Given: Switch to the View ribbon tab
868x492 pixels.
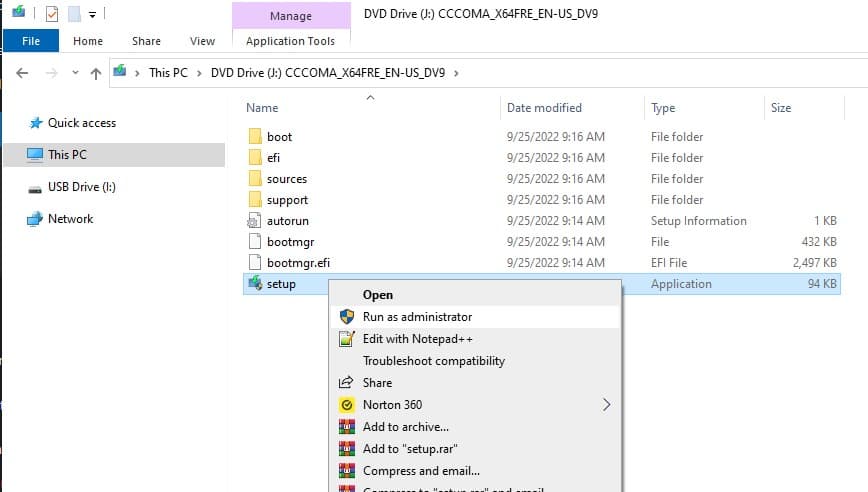Looking at the screenshot, I should [202, 41].
